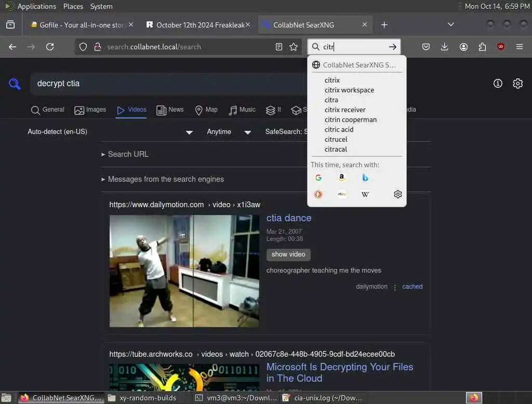Open the Firefox View tab icon
532x404 pixels.
click(x=10, y=25)
